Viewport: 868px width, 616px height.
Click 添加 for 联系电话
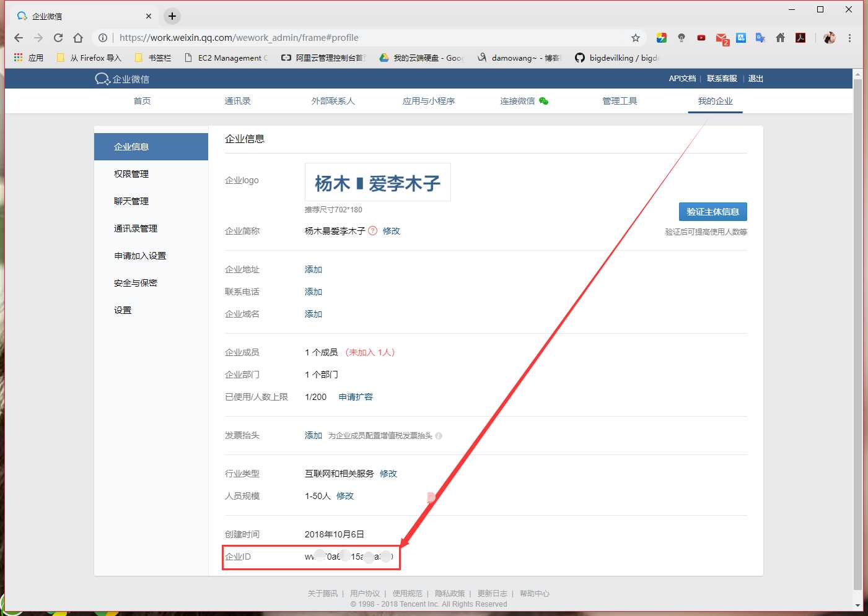tap(313, 292)
